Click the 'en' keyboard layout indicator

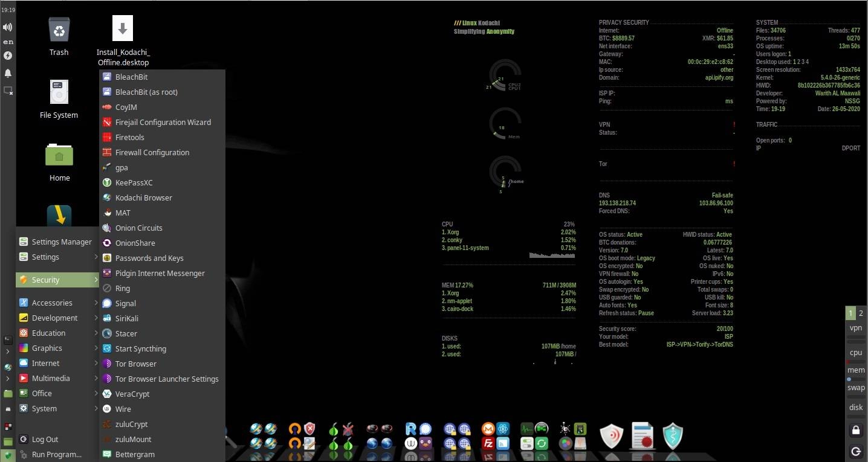pos(8,42)
